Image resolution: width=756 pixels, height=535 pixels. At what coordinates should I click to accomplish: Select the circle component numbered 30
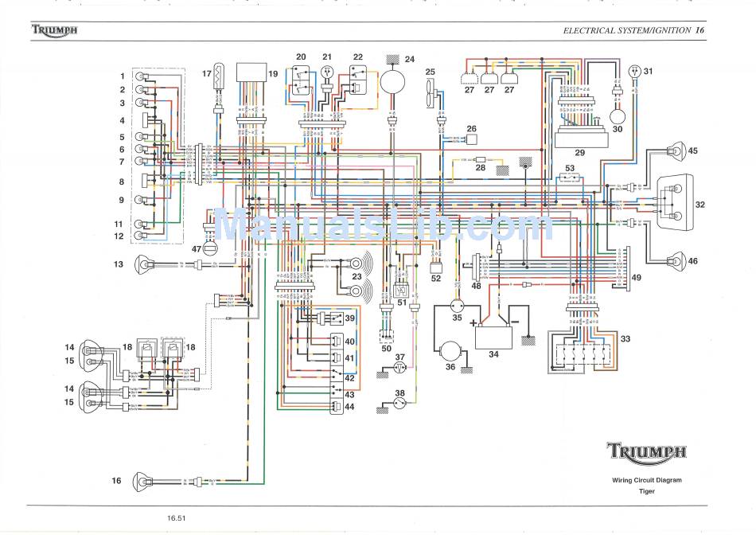[617, 117]
